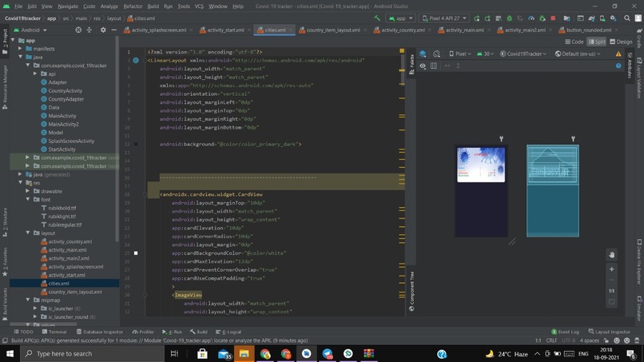Expand the manifests folder

click(x=20, y=49)
